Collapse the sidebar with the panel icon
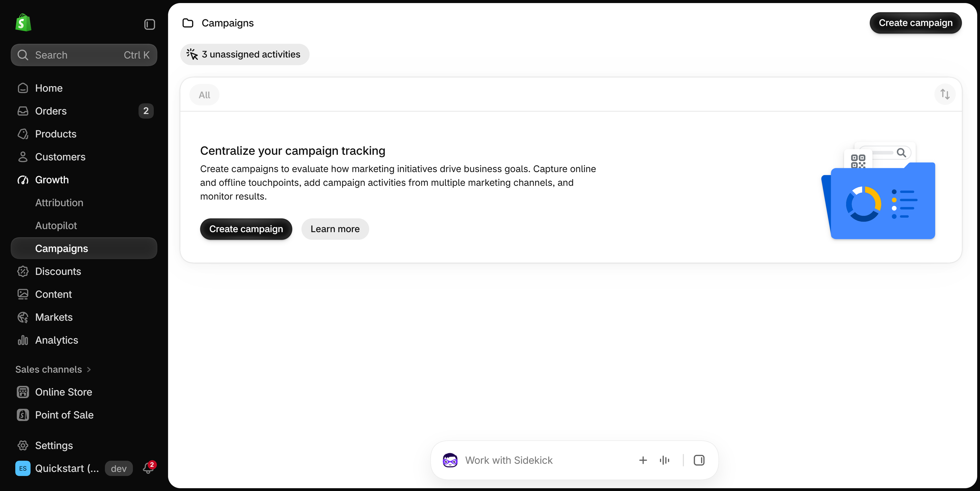Image resolution: width=980 pixels, height=491 pixels. coord(149,24)
